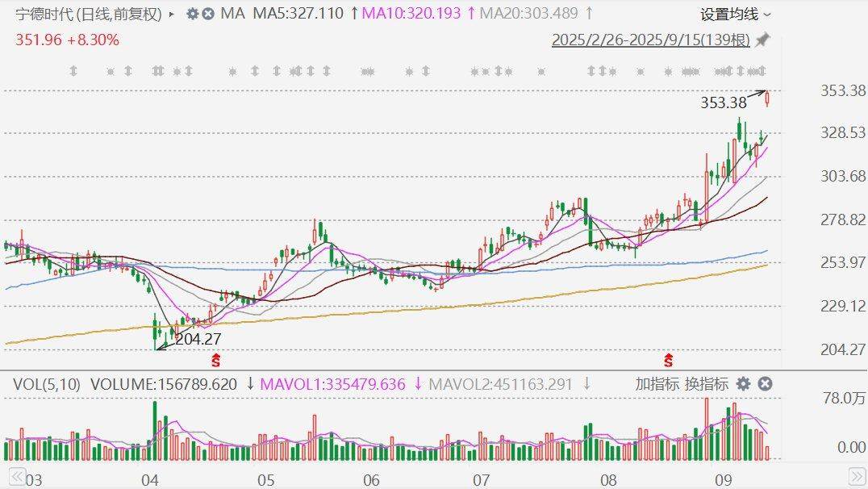Select the MA indicator name label
This screenshot has height=489, width=868.
tap(232, 14)
